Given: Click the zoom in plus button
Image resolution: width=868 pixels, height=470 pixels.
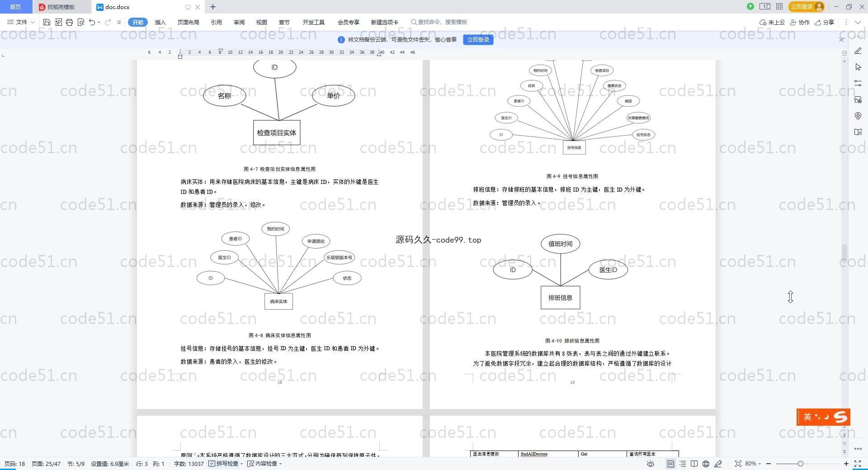Looking at the screenshot, I should pyautogui.click(x=846, y=464).
